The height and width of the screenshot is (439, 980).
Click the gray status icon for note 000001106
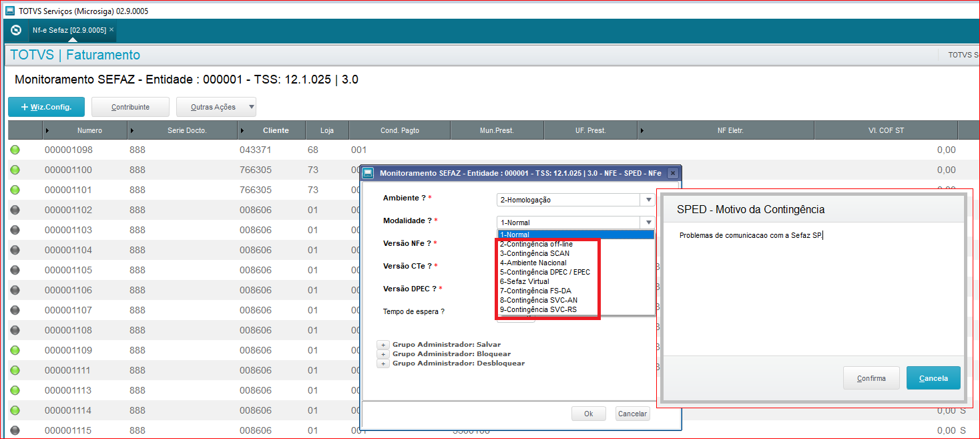click(15, 290)
